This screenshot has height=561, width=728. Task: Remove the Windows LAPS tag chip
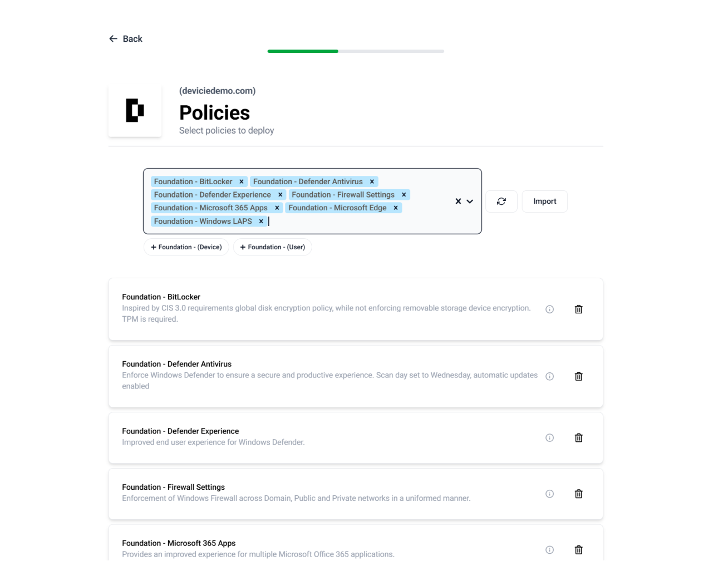(x=261, y=222)
